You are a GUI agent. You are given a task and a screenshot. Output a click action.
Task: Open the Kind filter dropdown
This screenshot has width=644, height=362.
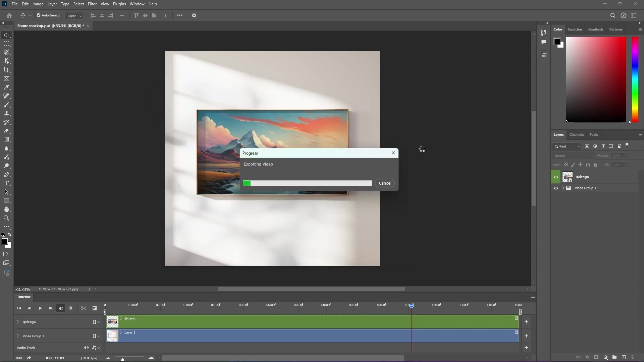point(567,146)
